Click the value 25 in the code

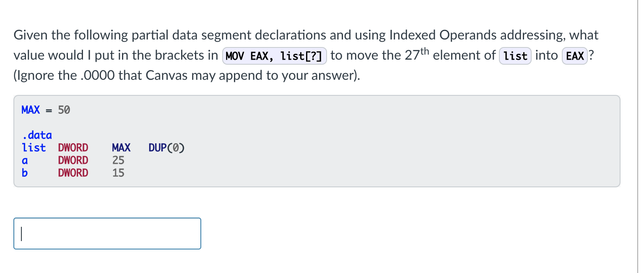click(x=118, y=160)
